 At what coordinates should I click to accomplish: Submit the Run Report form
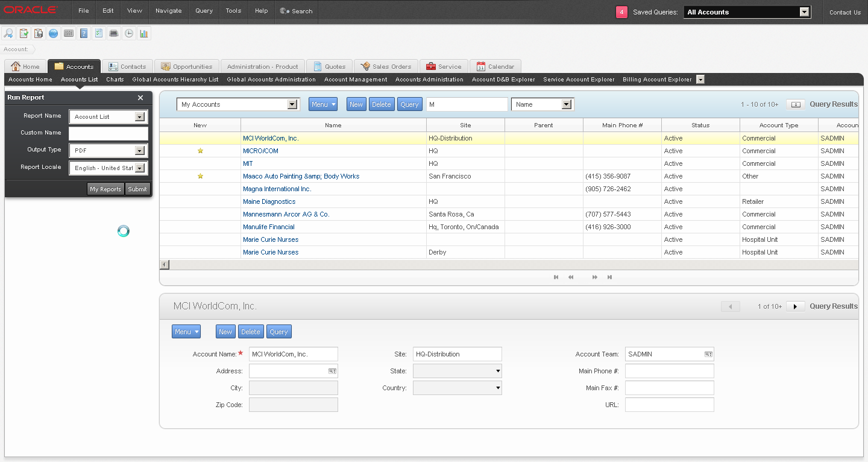coord(137,189)
